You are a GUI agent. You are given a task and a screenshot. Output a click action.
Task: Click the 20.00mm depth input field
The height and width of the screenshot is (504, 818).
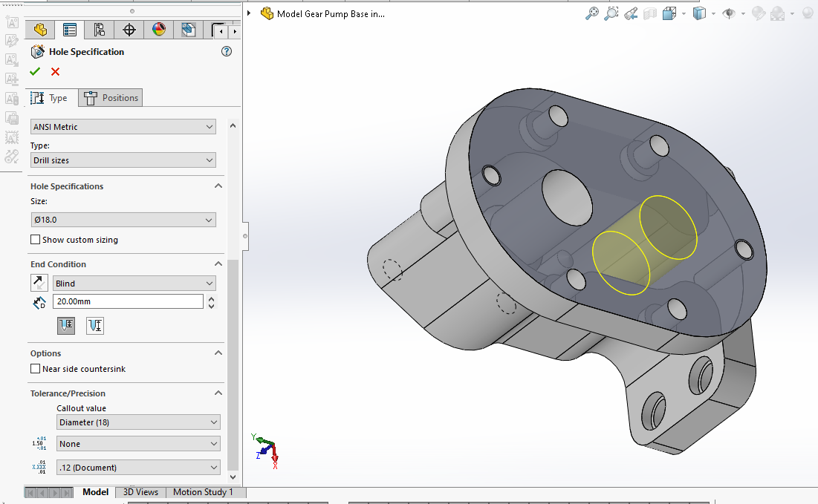[127, 301]
